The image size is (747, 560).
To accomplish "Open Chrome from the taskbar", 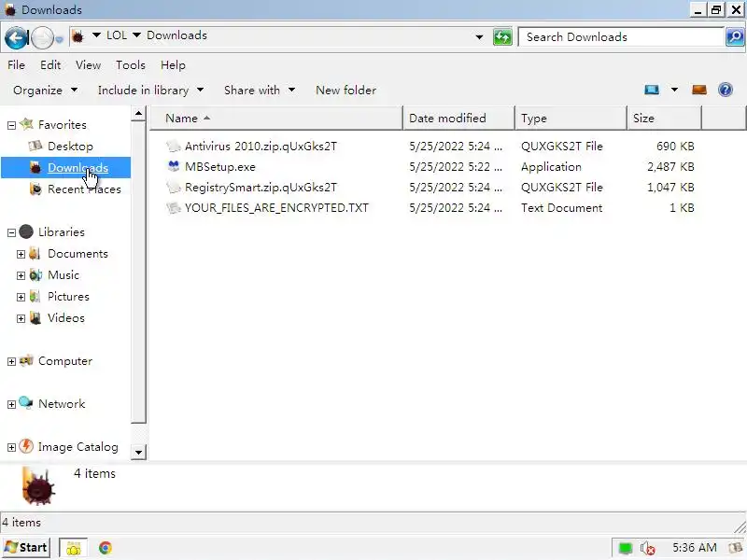I will point(106,548).
